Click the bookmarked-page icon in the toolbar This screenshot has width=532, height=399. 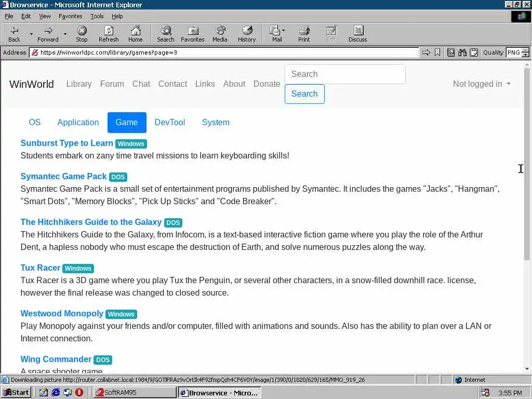pos(450,52)
